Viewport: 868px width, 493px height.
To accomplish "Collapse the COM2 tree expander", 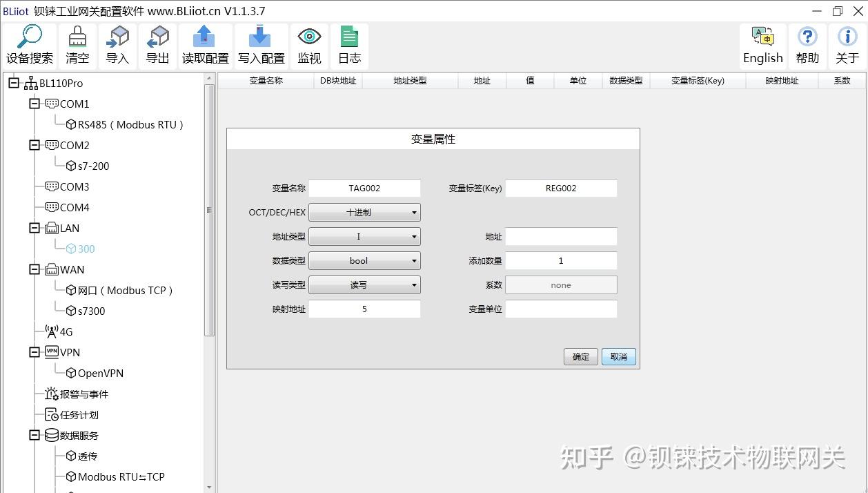I will click(34, 145).
